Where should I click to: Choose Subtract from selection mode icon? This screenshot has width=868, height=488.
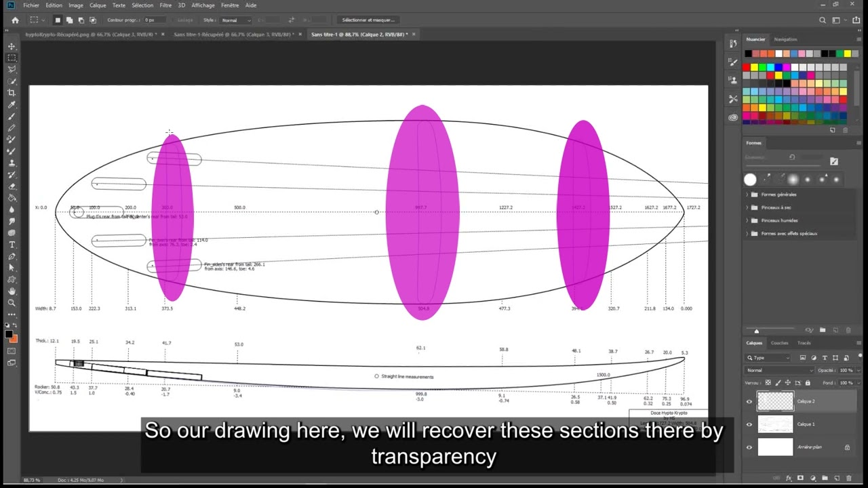point(81,20)
